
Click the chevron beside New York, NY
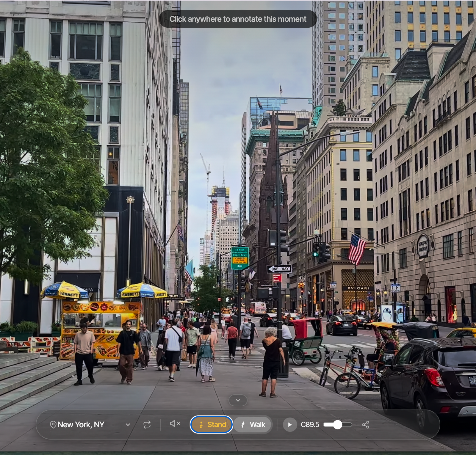[128, 425]
